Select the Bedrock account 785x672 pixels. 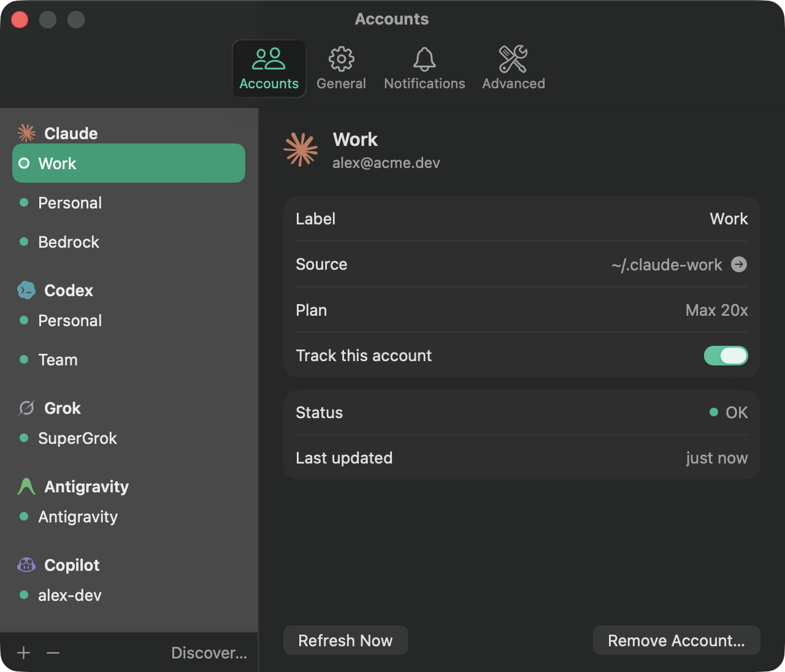(129, 242)
